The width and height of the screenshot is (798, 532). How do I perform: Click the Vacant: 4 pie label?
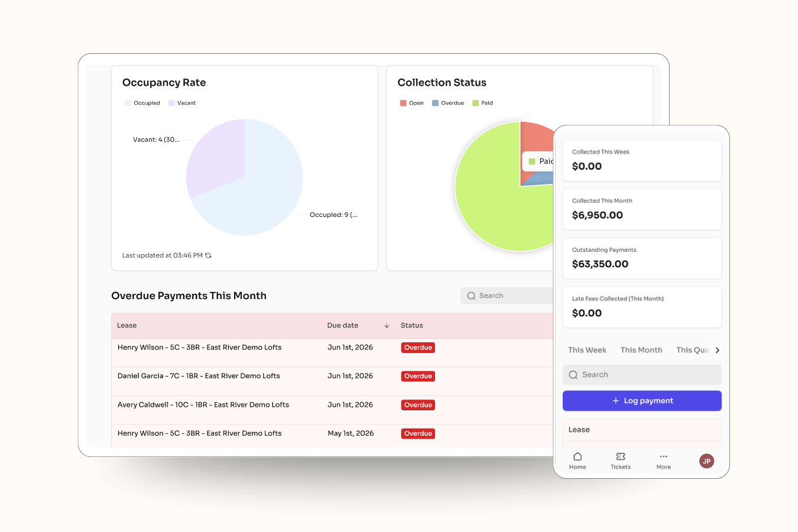(x=156, y=140)
